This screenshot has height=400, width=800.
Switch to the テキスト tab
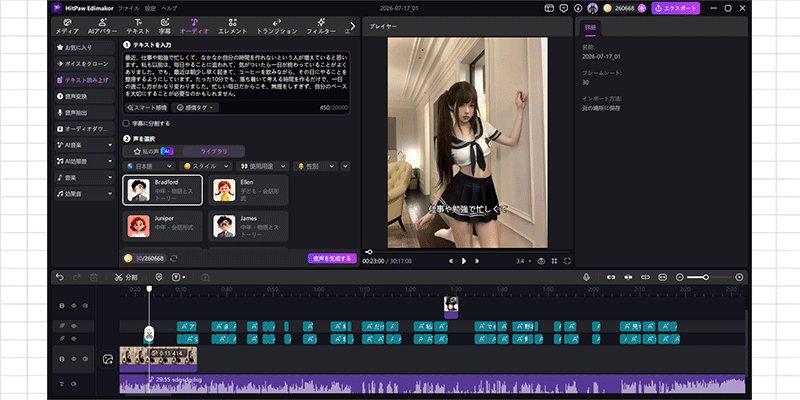point(138,27)
